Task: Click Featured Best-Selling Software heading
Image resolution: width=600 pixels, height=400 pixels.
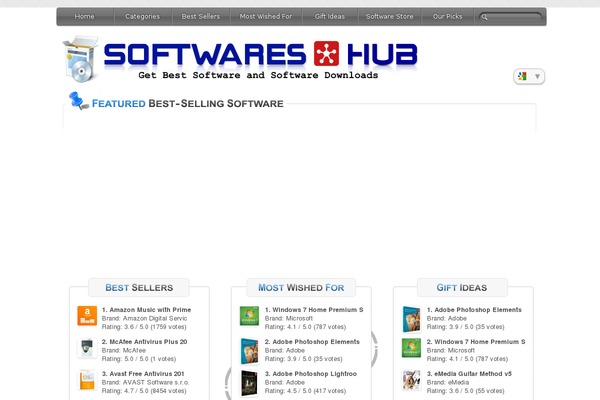Action: (188, 104)
